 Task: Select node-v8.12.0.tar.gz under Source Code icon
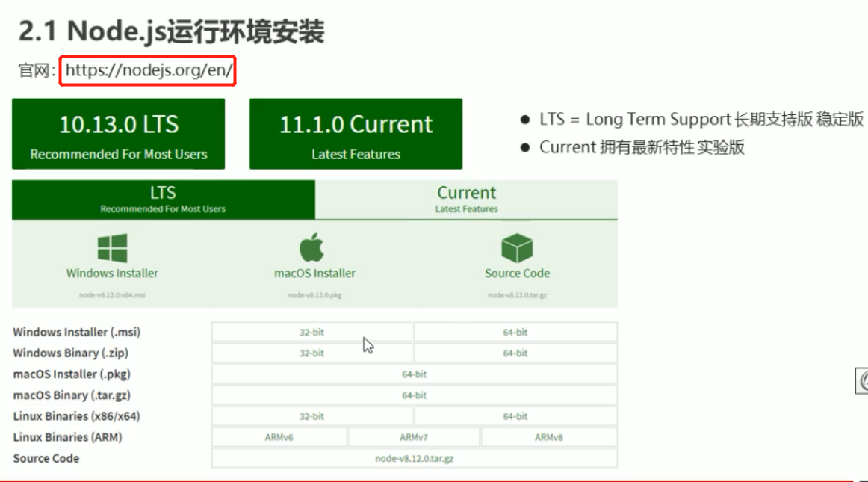click(517, 295)
